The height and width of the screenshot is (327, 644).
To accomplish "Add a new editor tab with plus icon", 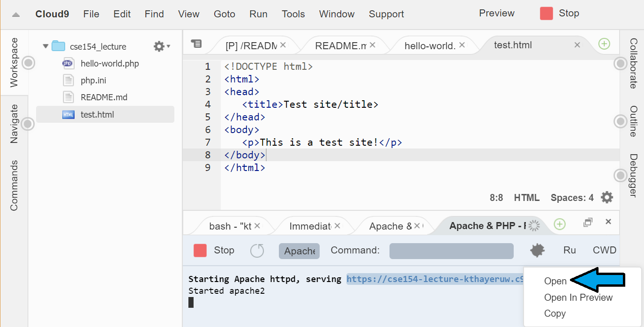I will click(x=604, y=44).
